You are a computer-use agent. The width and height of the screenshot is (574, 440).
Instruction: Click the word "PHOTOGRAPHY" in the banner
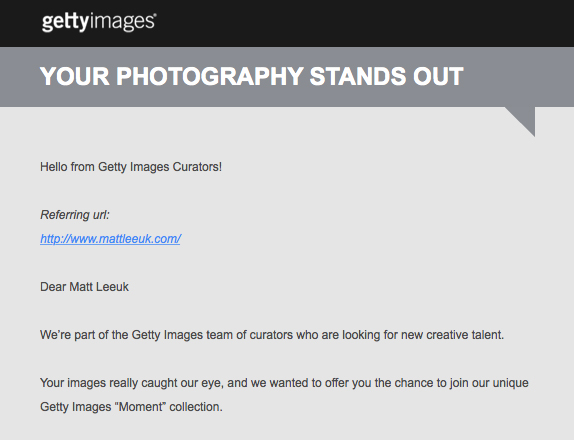(210, 76)
